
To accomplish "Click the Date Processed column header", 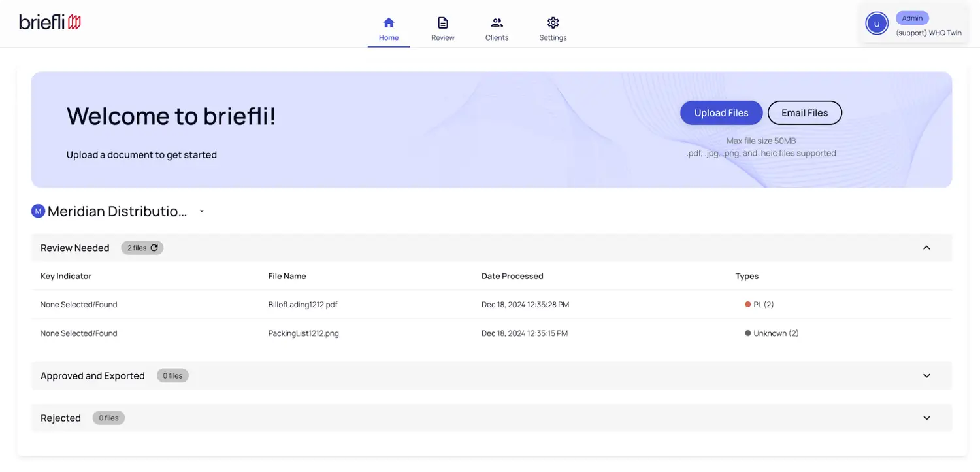I will (x=512, y=276).
